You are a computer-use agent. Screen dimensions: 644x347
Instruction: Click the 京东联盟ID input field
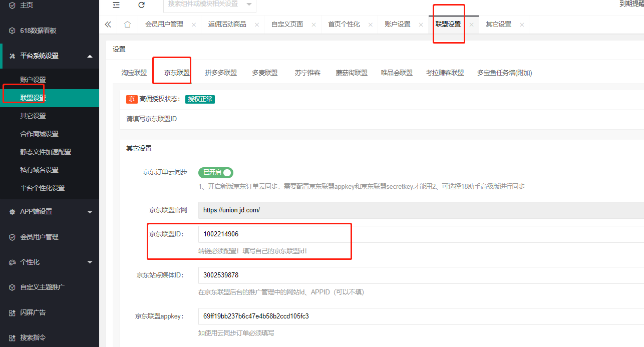tap(421, 234)
